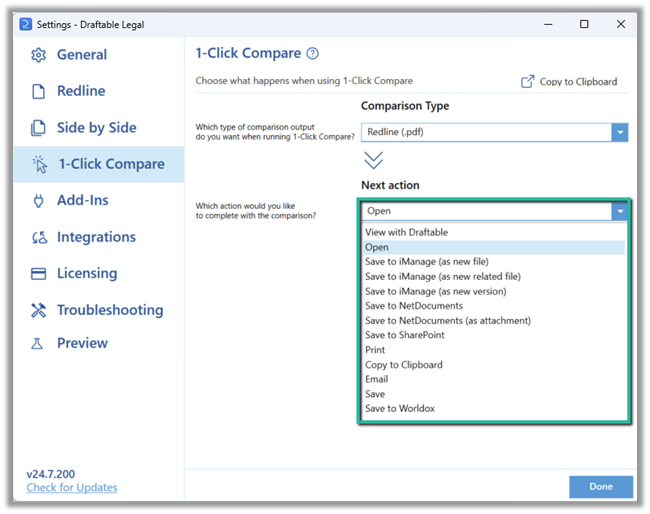Click the Licensing card icon
Viewport: 650px width, 514px height.
pos(39,274)
